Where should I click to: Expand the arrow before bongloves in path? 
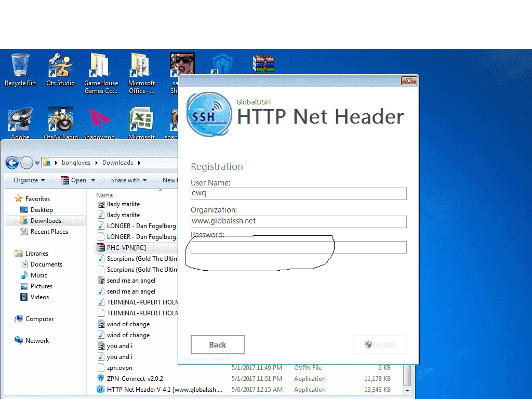tap(56, 163)
